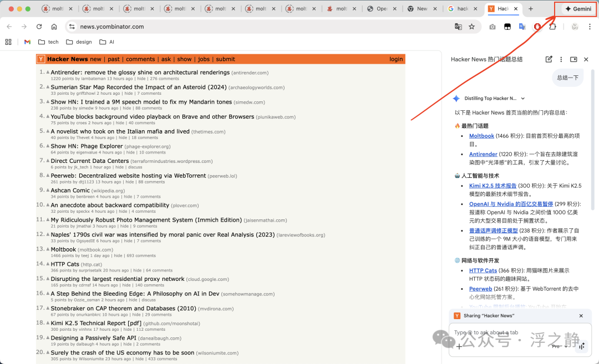
Task: Open the 普通话声调修正模型 link in Gemini summary
Action: 494,231
